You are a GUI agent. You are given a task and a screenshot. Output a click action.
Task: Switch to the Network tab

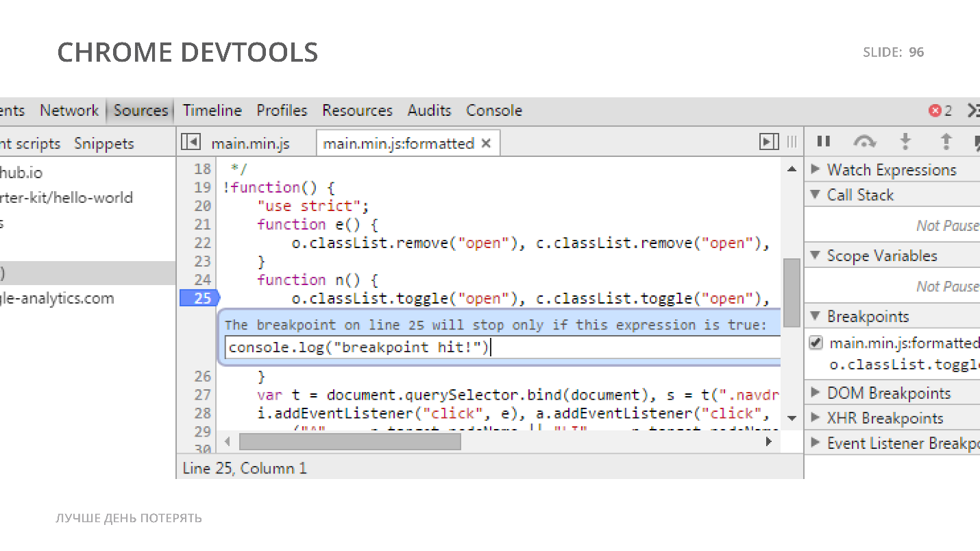click(69, 110)
